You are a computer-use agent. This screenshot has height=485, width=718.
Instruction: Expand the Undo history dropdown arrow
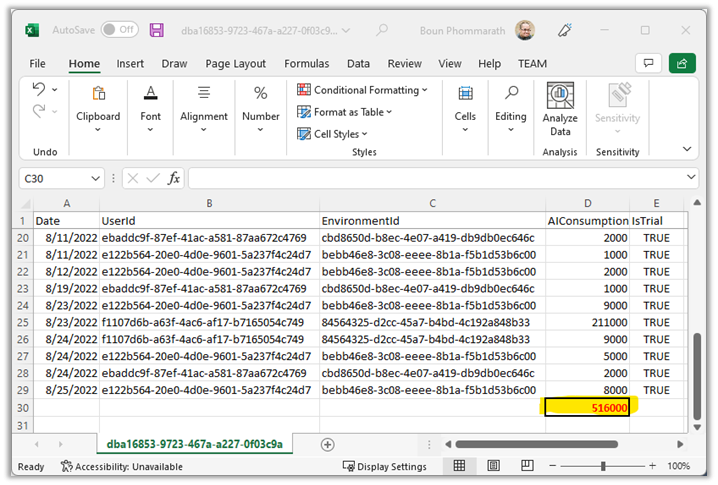(54, 90)
